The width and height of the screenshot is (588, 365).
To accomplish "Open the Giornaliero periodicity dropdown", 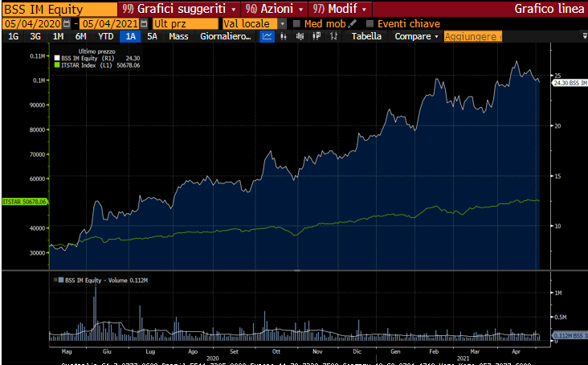I will point(226,36).
